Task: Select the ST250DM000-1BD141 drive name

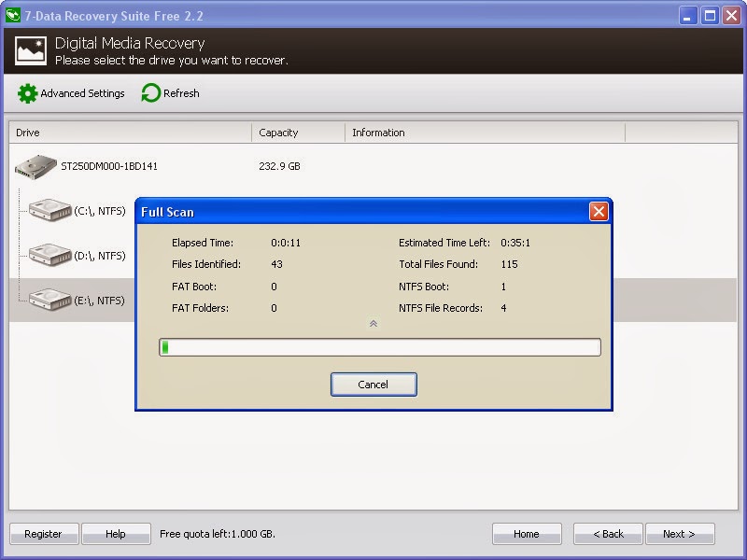Action: (x=109, y=166)
